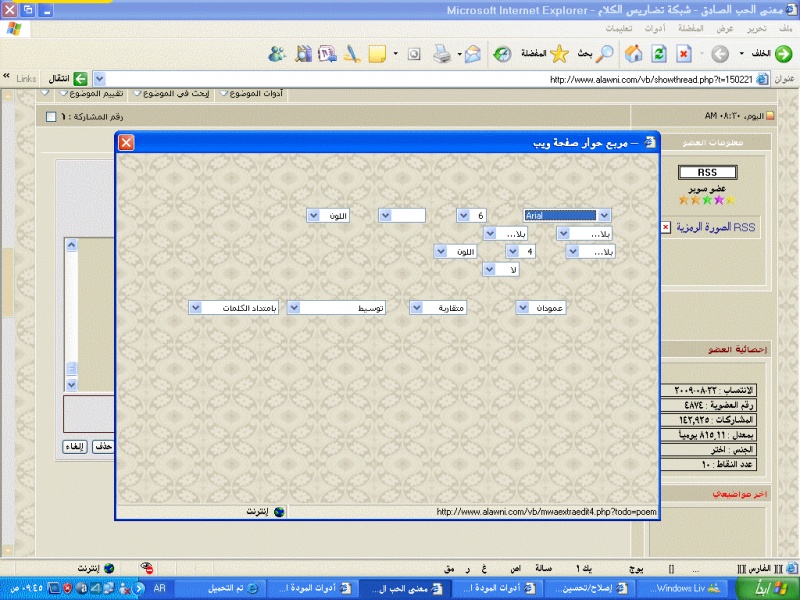
Task: Click the History clock icon
Action: (502, 54)
